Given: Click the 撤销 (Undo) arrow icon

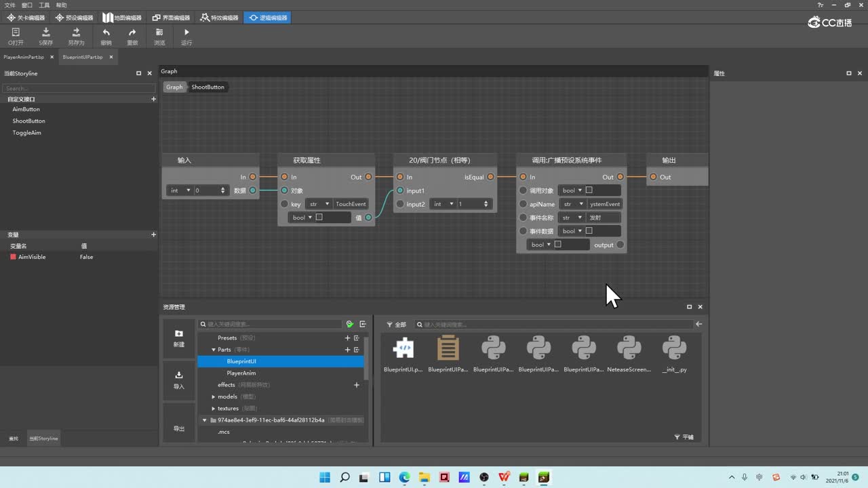Looking at the screenshot, I should 106,33.
